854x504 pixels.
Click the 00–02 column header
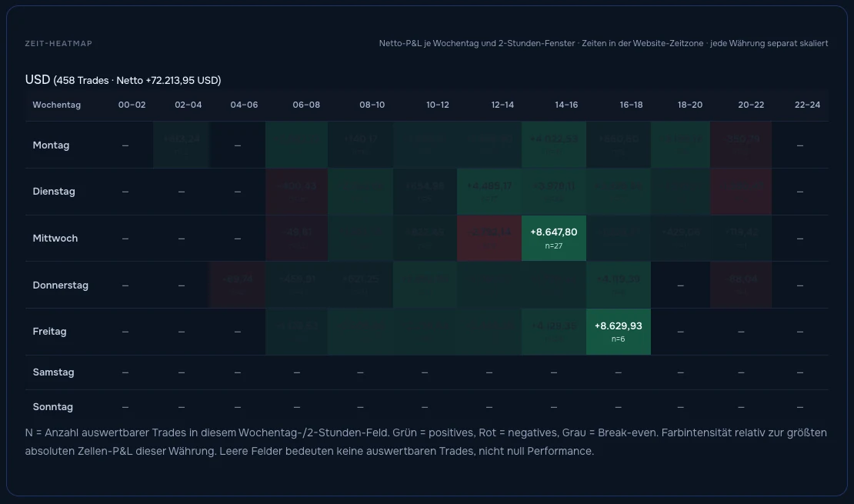[x=132, y=105]
